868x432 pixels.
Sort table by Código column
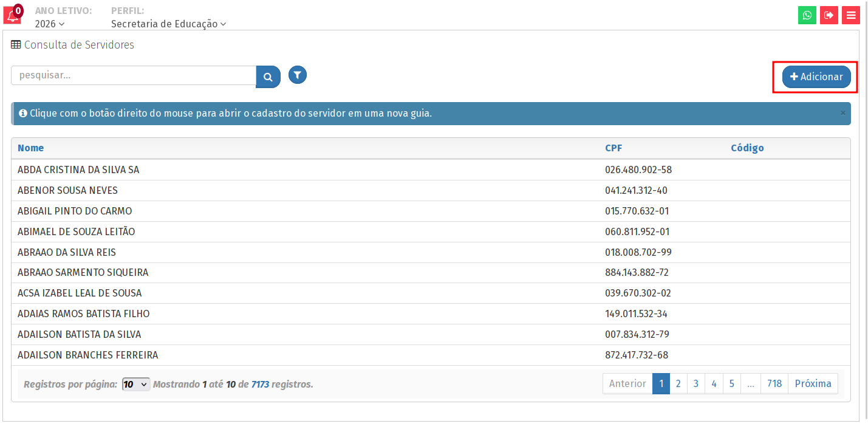coord(747,148)
